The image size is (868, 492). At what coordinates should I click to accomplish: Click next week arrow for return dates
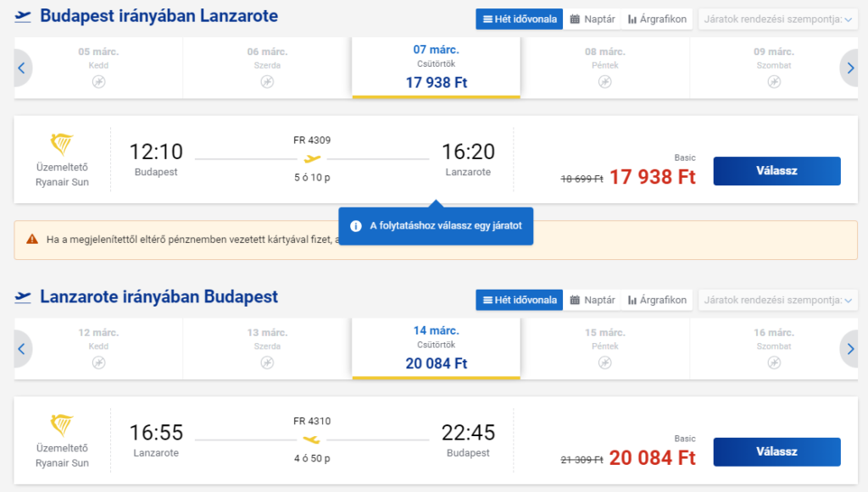[850, 349]
